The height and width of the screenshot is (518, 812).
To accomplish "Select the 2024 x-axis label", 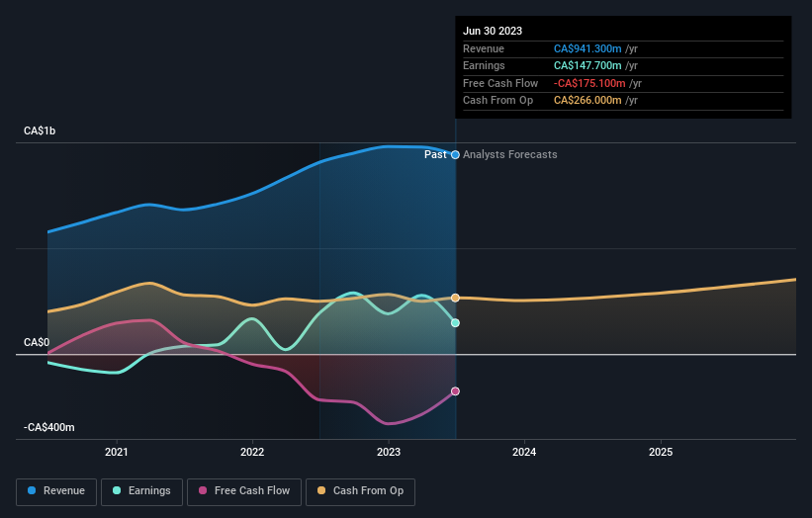I will click(x=524, y=452).
